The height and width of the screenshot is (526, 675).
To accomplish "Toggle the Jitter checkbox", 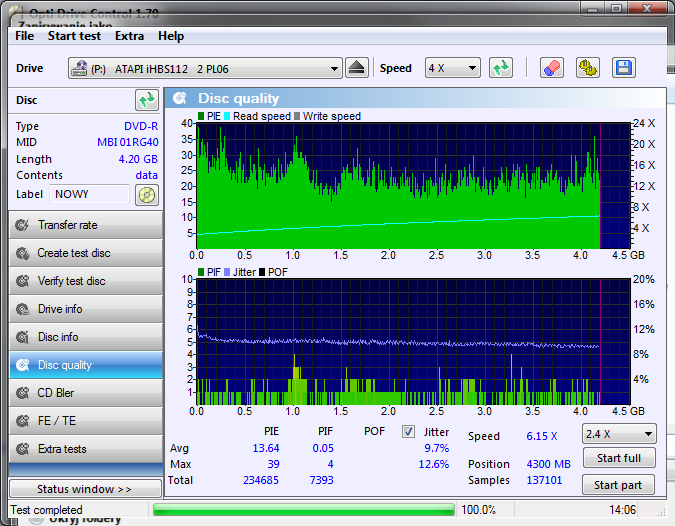I will (408, 431).
